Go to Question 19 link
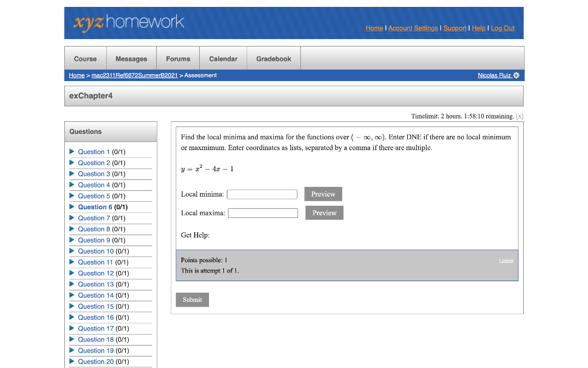Screen dimensions: 588x368 point(96,350)
